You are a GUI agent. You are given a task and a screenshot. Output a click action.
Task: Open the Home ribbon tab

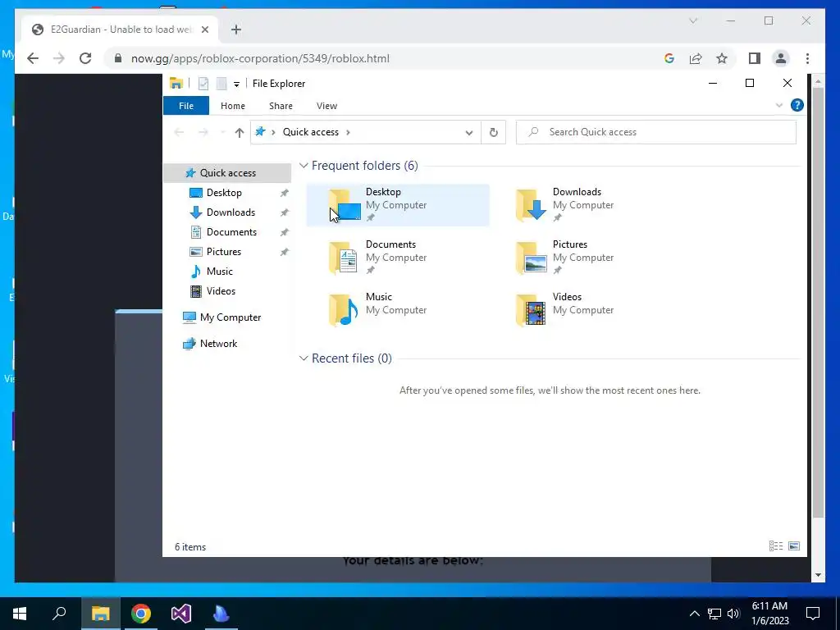(x=232, y=106)
